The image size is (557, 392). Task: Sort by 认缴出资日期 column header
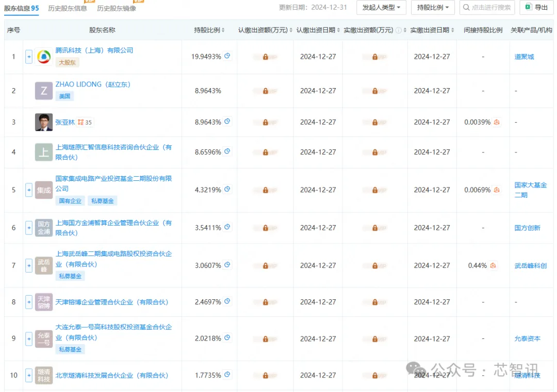[318, 30]
